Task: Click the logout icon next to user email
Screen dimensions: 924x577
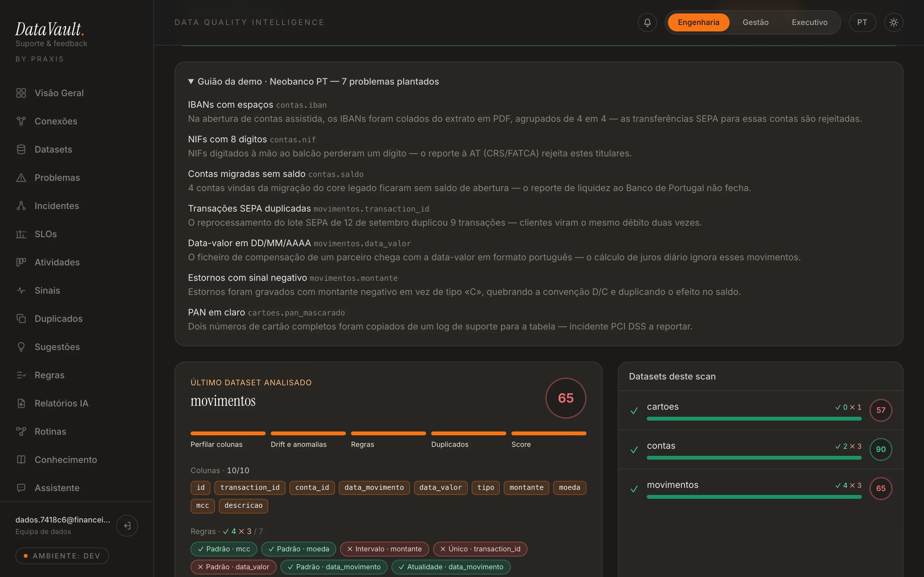Action: click(x=127, y=525)
